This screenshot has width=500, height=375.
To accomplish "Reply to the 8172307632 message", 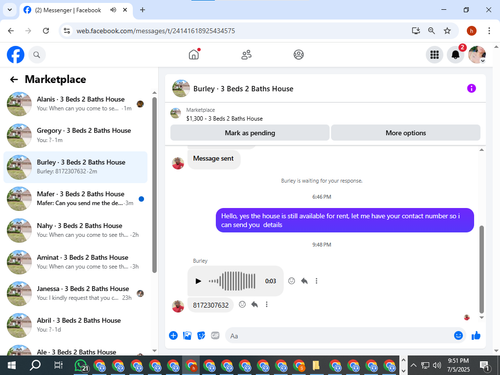I will (x=255, y=304).
